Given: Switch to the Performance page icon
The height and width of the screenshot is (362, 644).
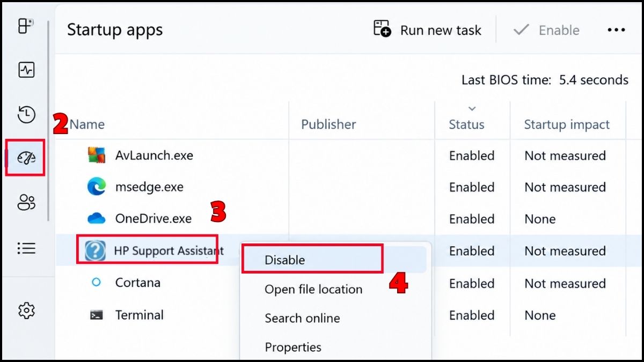Looking at the screenshot, I should [26, 70].
